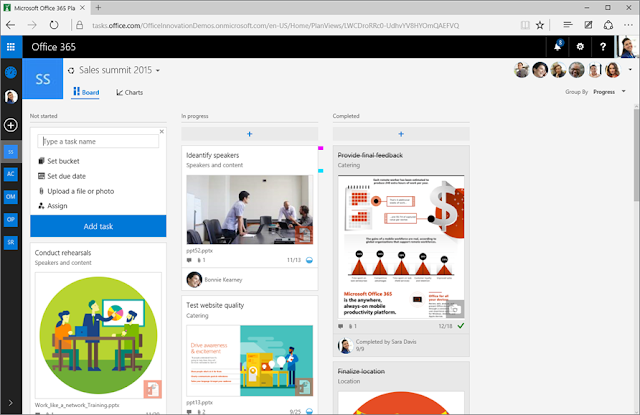Click the browser address bar URL
The height and width of the screenshot is (415, 640).
[276, 25]
